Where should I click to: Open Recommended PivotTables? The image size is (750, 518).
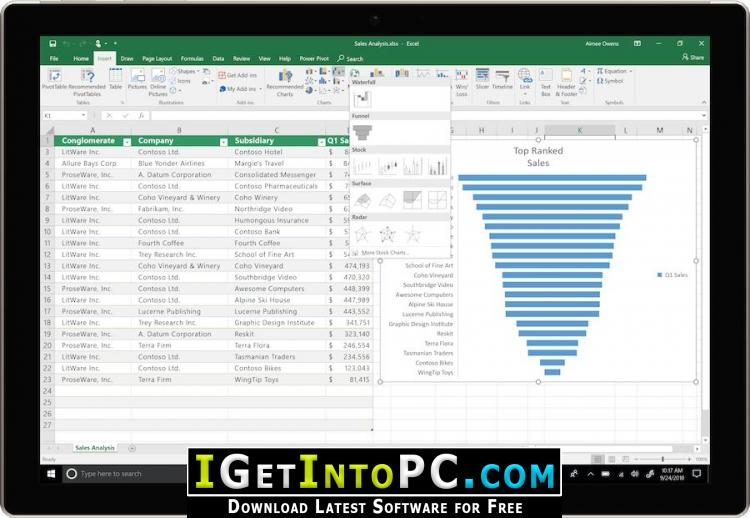click(x=88, y=82)
